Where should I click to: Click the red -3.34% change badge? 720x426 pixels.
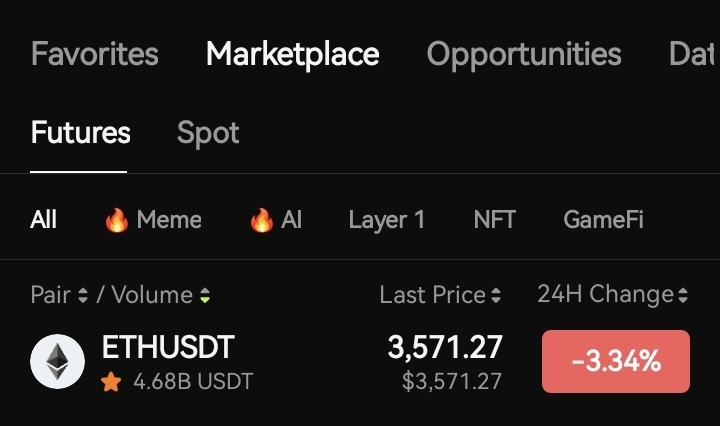point(616,361)
